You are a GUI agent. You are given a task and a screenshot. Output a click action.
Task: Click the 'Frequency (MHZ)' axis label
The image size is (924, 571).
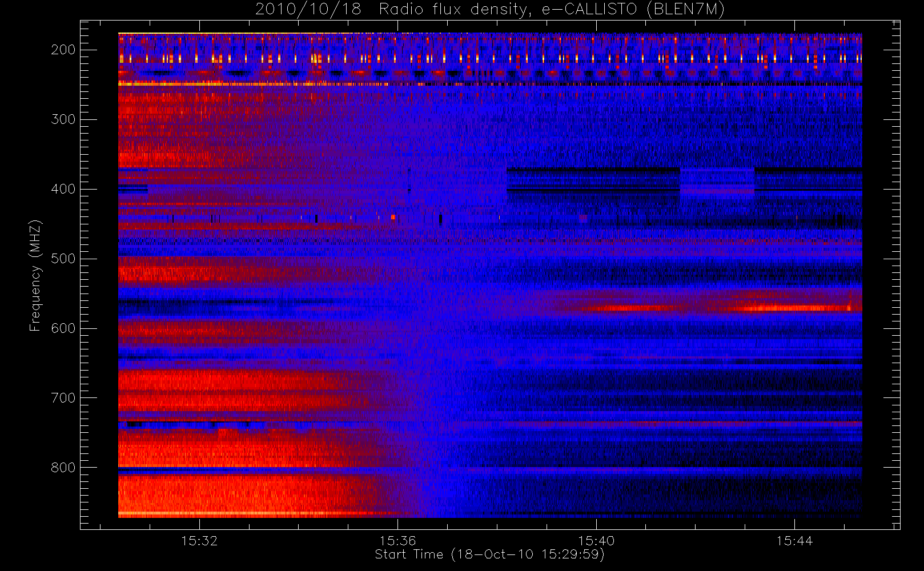tap(35, 275)
